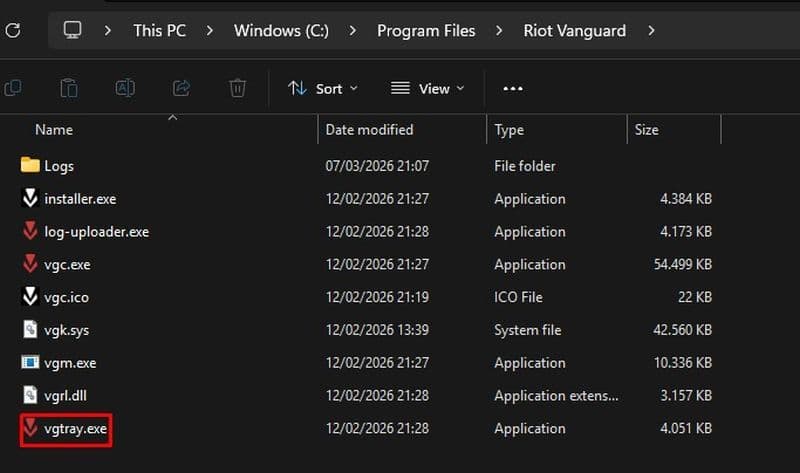Select file name log-uploader.exe
Screen dimensions: 800x473
coord(96,232)
